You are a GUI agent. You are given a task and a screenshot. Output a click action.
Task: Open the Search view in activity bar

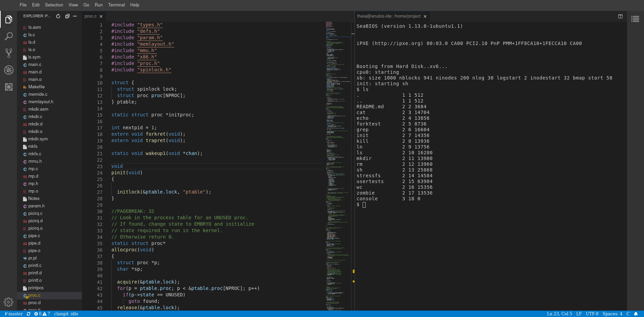[x=9, y=36]
